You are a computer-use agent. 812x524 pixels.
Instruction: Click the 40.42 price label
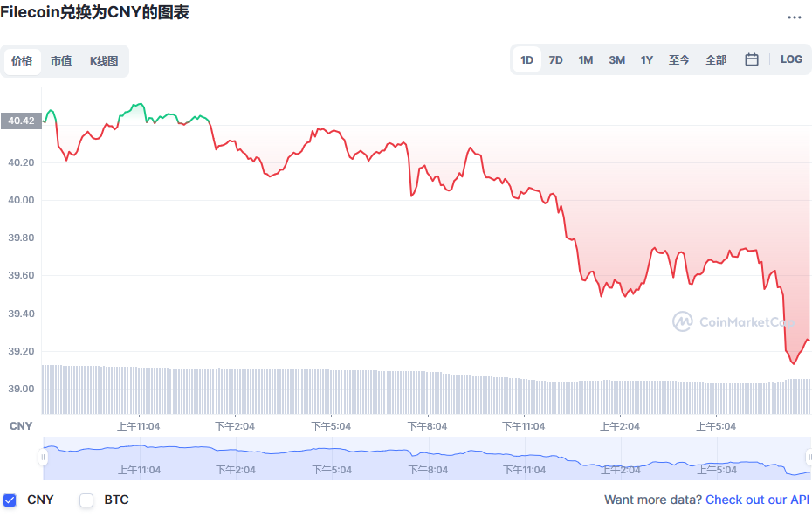[x=21, y=121]
